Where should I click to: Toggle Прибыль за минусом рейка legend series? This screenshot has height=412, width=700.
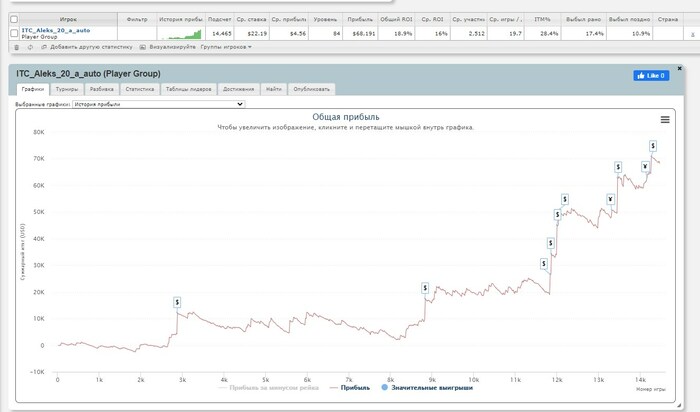(269, 387)
